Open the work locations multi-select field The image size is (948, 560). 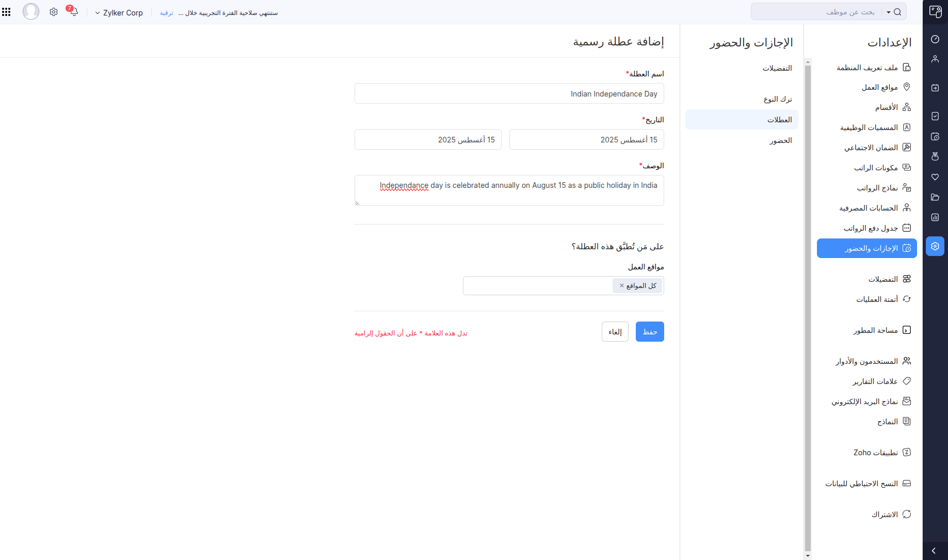(x=537, y=286)
